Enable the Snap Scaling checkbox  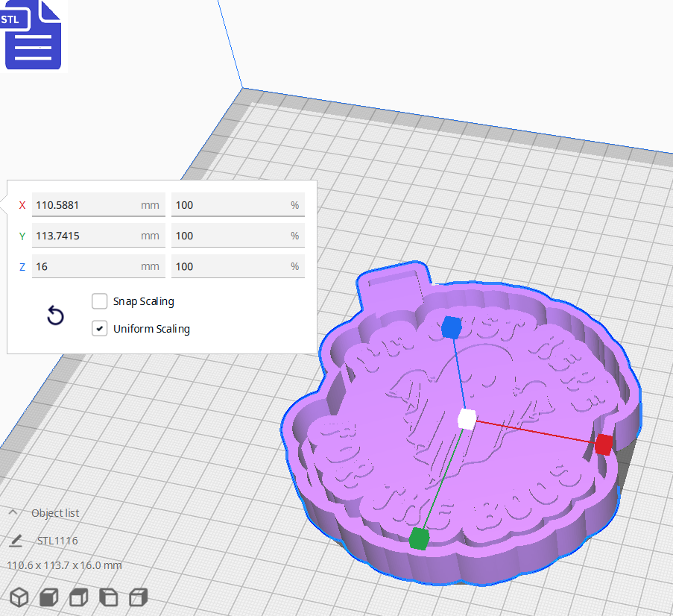point(99,301)
